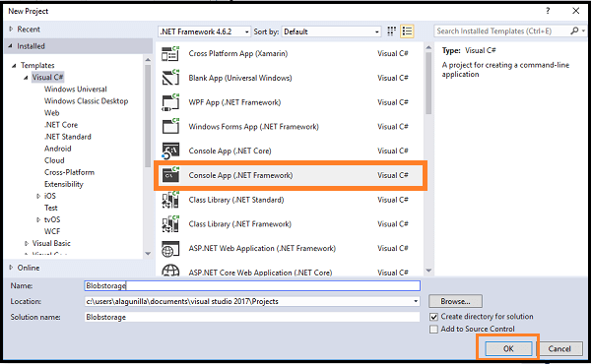Expand the Visual Basic tree node

pos(27,244)
